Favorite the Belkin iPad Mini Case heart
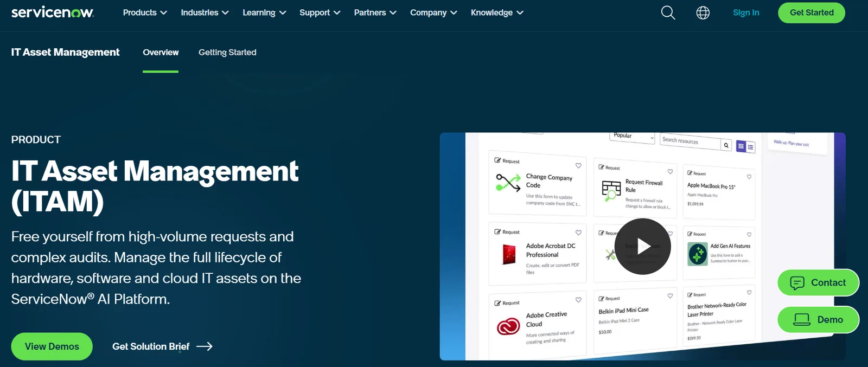The height and width of the screenshot is (367, 868). pyautogui.click(x=670, y=295)
